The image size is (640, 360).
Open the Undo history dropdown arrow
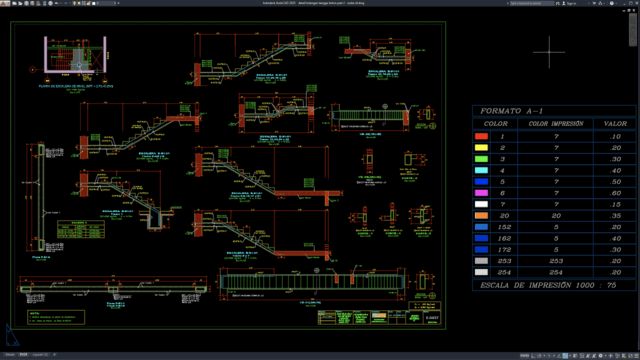61,3
